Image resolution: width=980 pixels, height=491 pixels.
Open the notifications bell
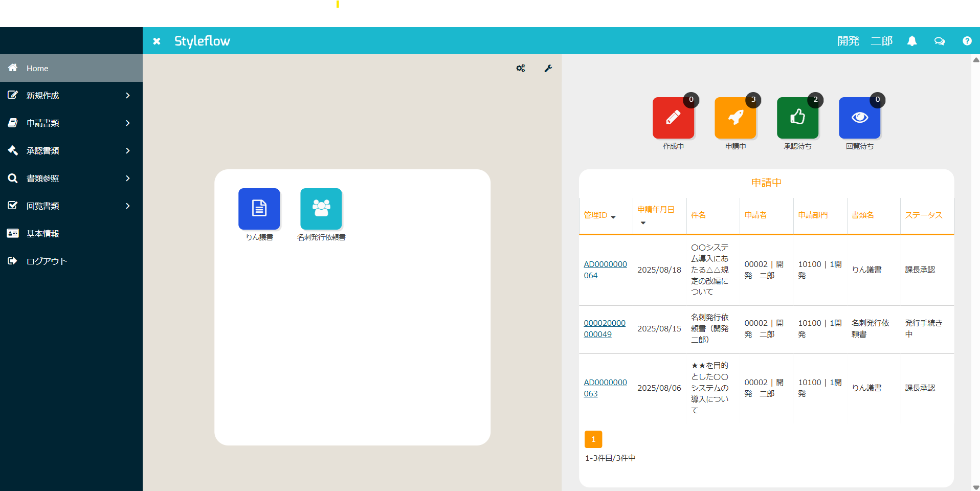click(912, 41)
